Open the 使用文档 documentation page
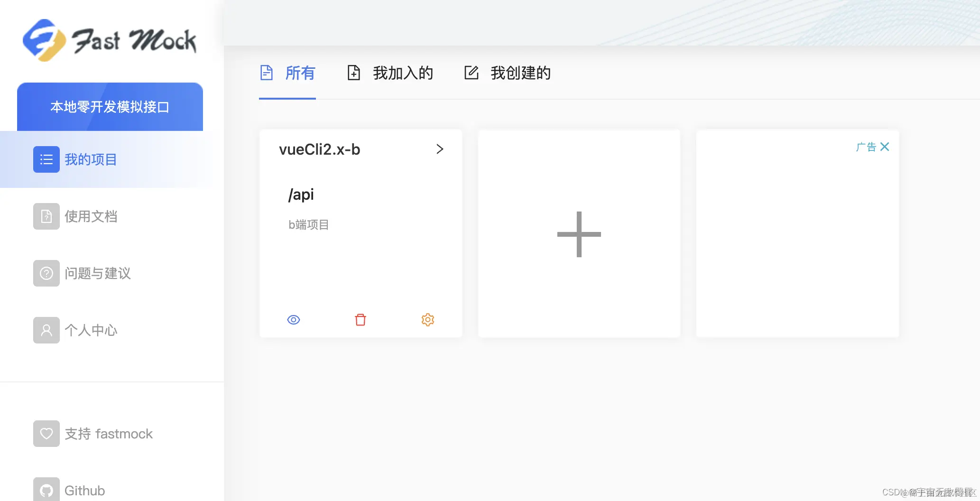This screenshot has height=501, width=980. (46, 216)
